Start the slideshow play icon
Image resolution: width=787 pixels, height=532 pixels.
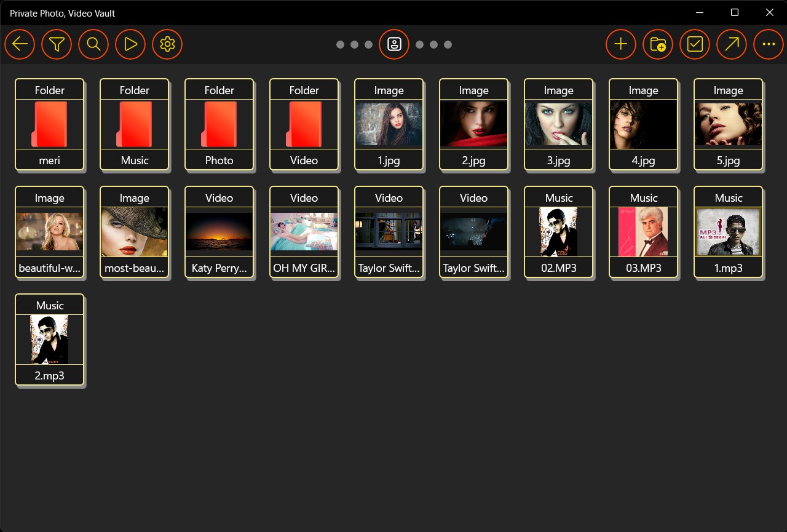click(130, 44)
